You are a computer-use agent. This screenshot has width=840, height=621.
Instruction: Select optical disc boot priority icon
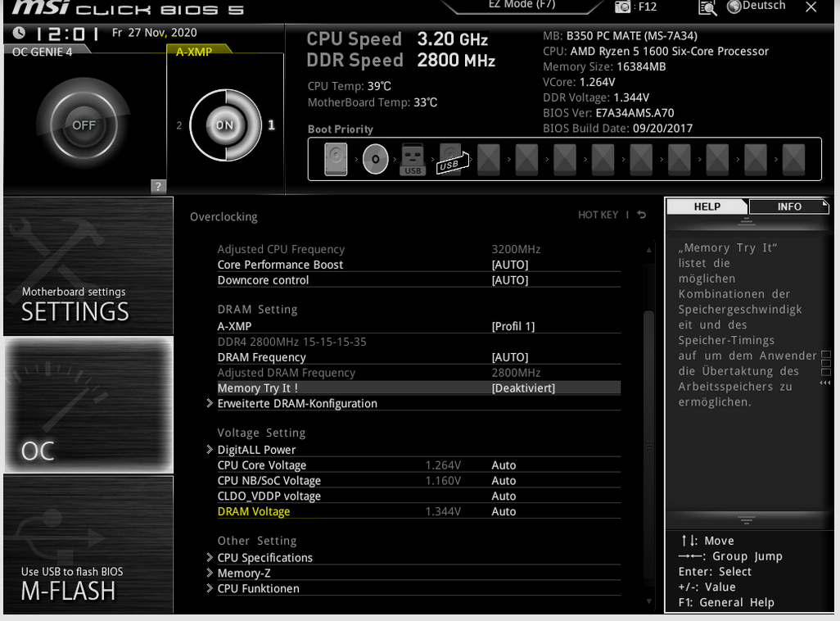375,159
